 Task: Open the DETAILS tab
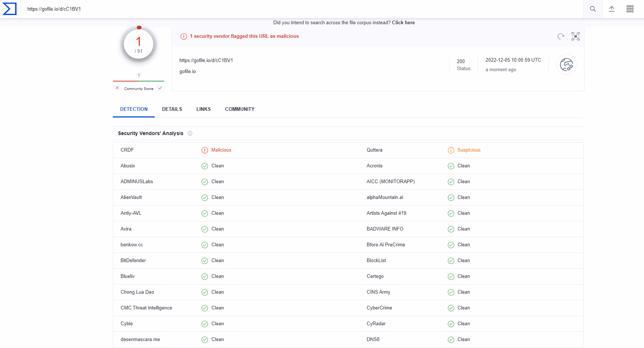[x=172, y=109]
